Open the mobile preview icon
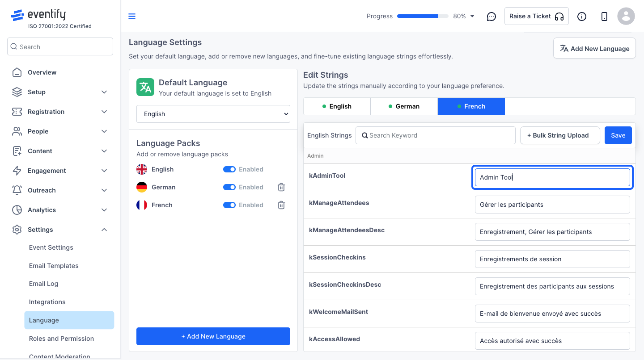The width and height of the screenshot is (644, 360). 604,17
